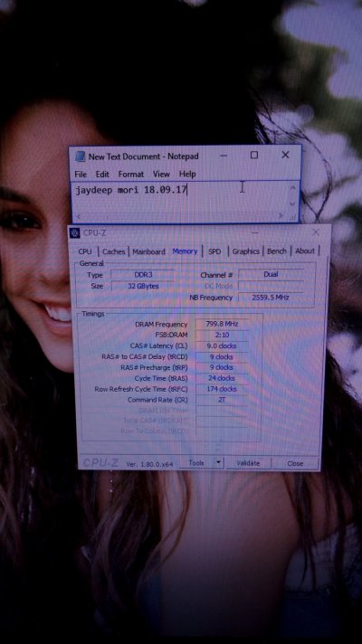
Task: Open the Graphics tab
Action: click(x=246, y=251)
